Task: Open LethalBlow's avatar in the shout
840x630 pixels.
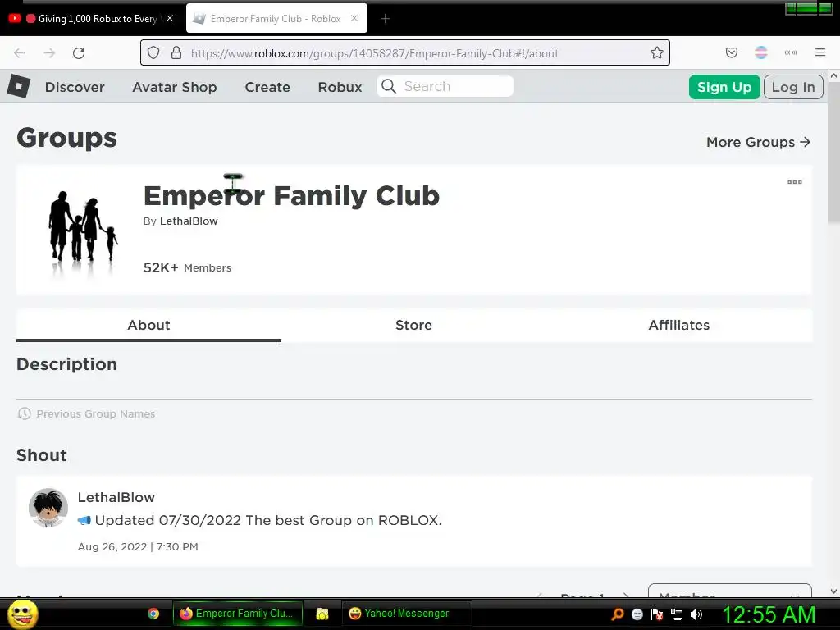Action: click(48, 508)
